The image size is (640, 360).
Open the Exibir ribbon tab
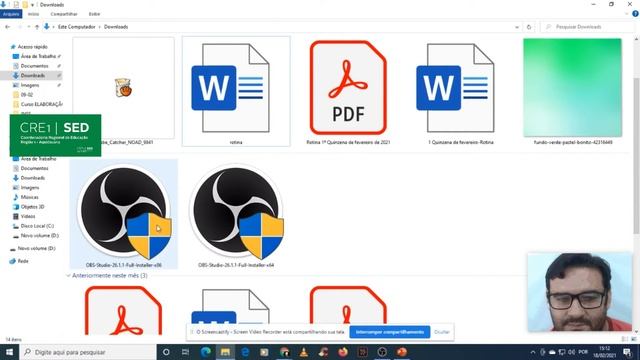(x=94, y=14)
